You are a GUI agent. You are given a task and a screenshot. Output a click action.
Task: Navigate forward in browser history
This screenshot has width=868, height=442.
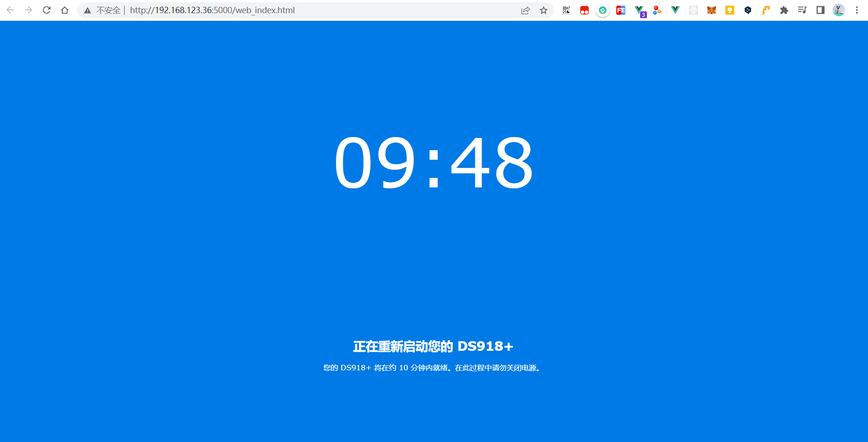[x=29, y=10]
